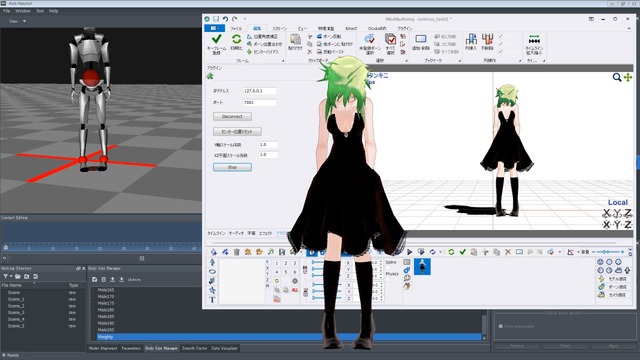This screenshot has width=640, height=360.
Task: Switch to the Data Visualizer tab
Action: click(x=224, y=348)
